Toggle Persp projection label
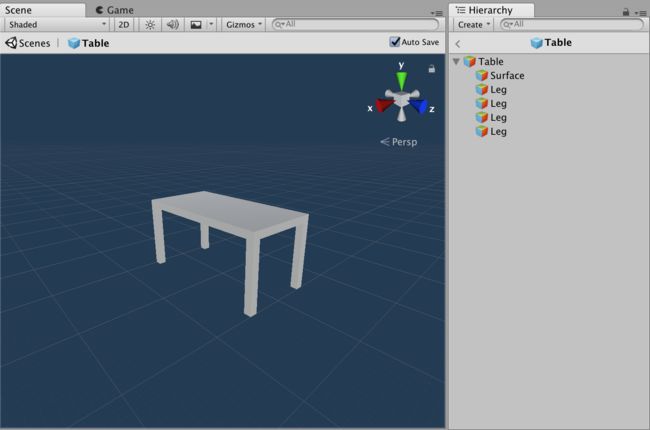This screenshot has height=430, width=650. pos(399,142)
